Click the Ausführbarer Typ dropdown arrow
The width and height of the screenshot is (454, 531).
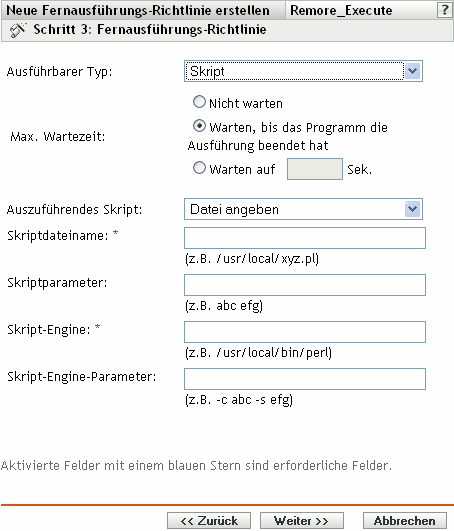pyautogui.click(x=412, y=71)
